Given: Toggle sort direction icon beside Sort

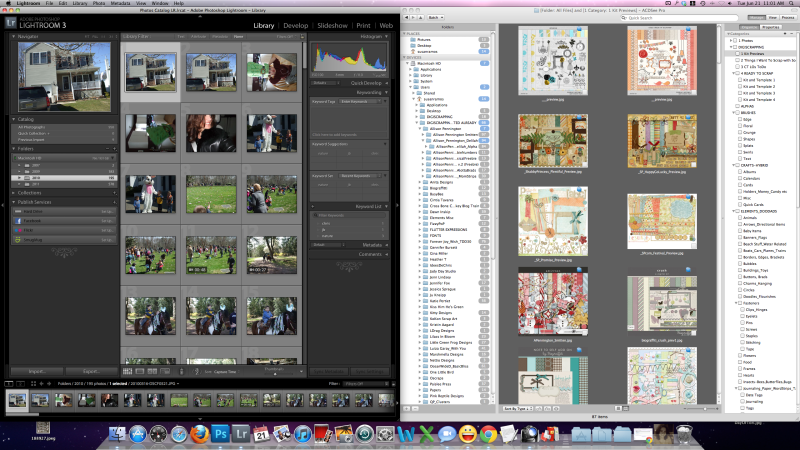Looking at the screenshot, I should pyautogui.click(x=196, y=371).
